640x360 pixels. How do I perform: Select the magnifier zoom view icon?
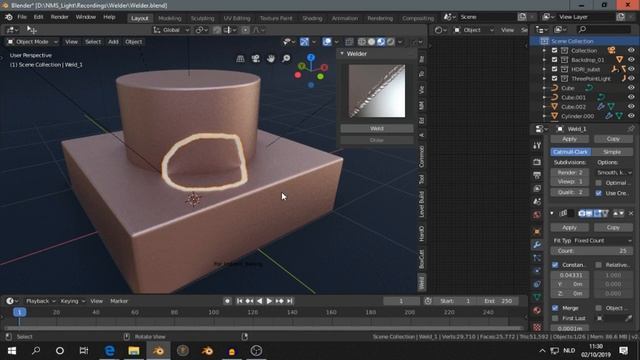(x=286, y=59)
